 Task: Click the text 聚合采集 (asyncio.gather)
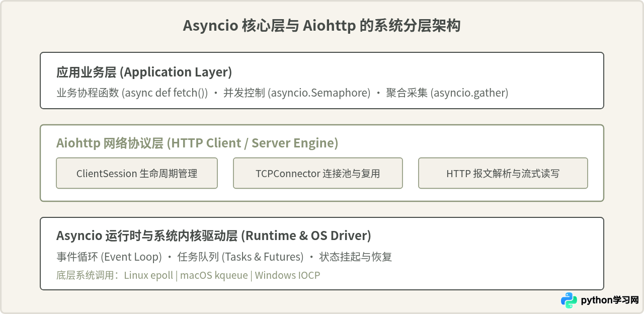(447, 93)
